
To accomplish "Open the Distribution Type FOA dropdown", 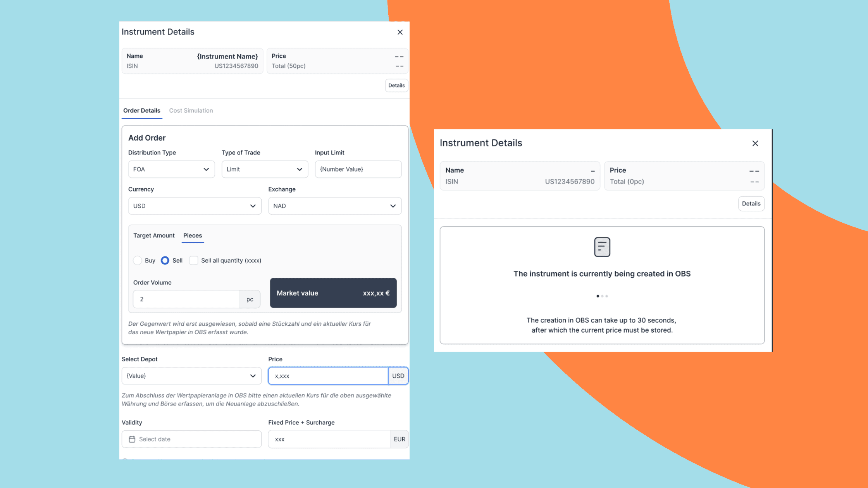I will point(171,169).
